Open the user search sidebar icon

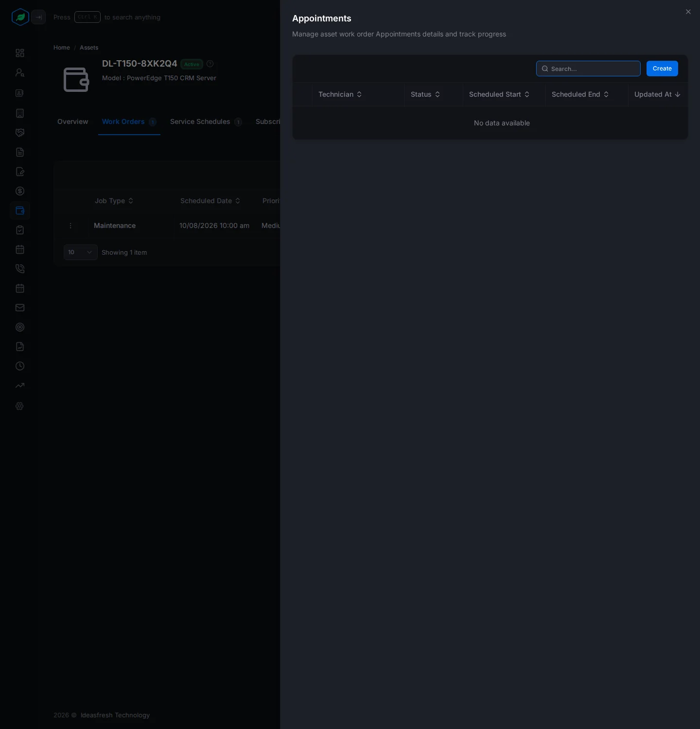tap(20, 72)
